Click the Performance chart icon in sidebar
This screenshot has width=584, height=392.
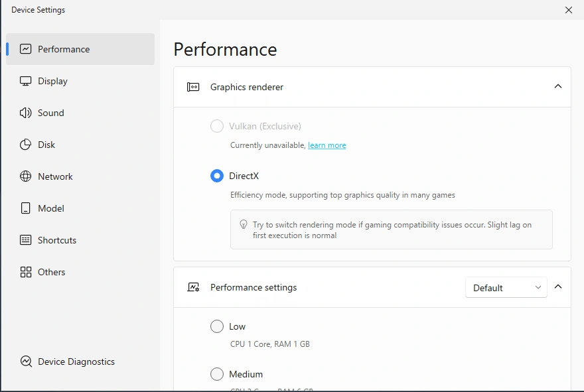[26, 49]
